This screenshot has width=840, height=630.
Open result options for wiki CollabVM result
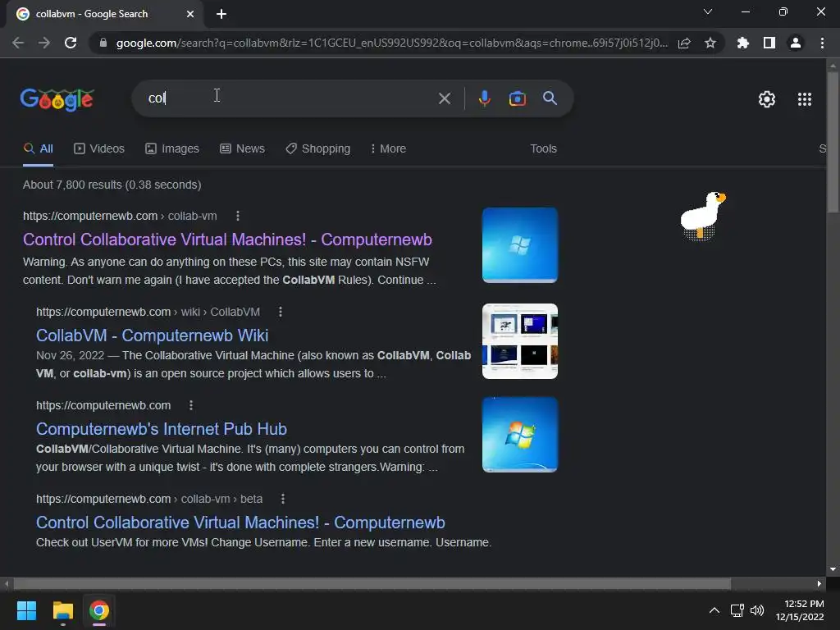281,312
